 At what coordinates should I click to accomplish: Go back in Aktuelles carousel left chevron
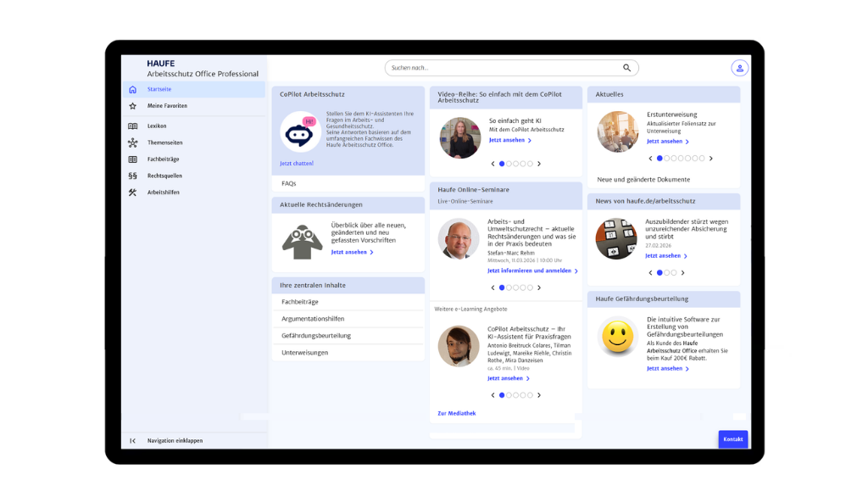650,159
